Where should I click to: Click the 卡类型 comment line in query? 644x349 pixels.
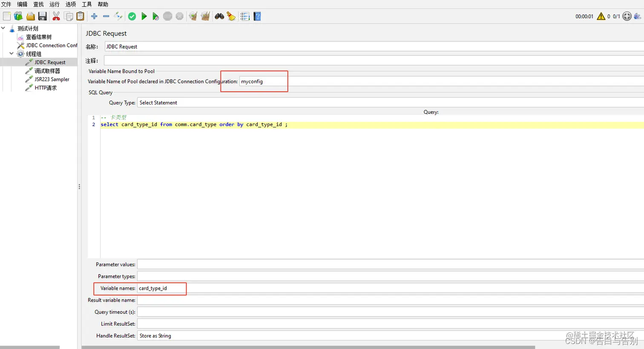[x=114, y=118]
